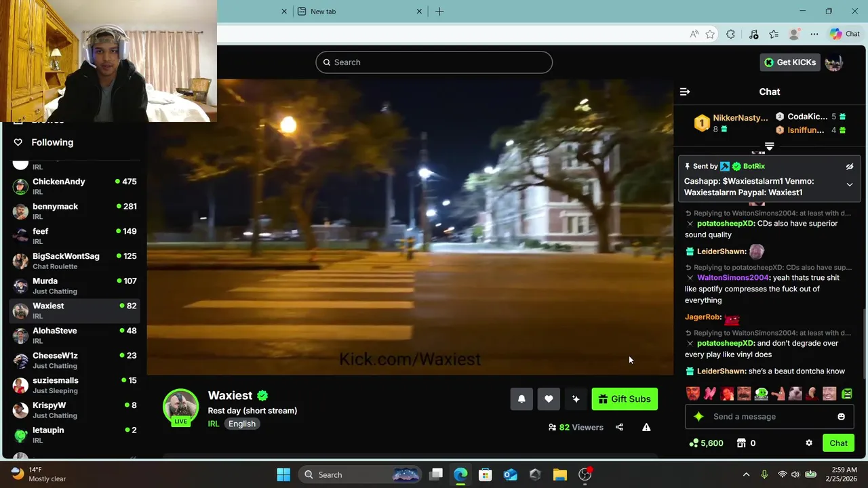Click the Gift Subs button

pos(625,399)
